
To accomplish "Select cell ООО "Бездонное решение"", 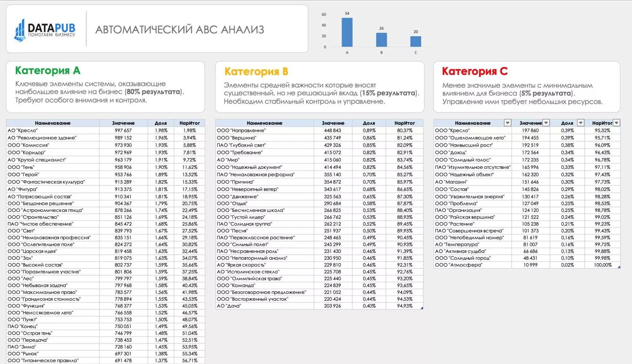I will tap(53, 203).
